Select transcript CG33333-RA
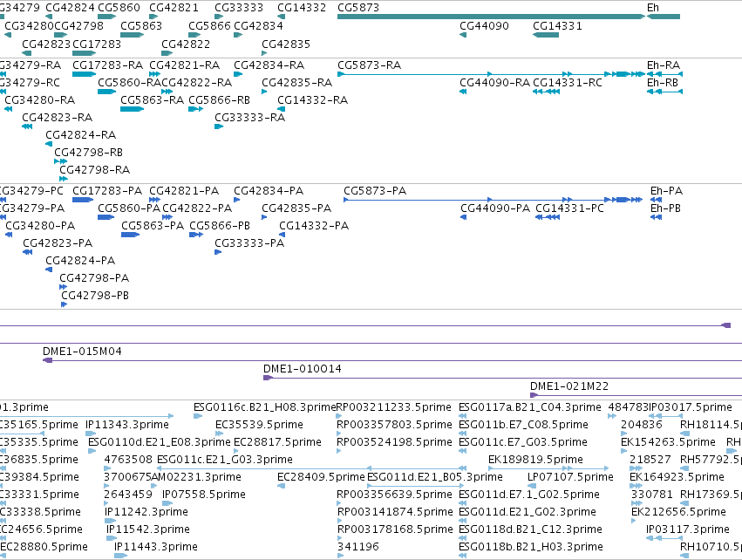Image resolution: width=742 pixels, height=560 pixels. [x=219, y=126]
